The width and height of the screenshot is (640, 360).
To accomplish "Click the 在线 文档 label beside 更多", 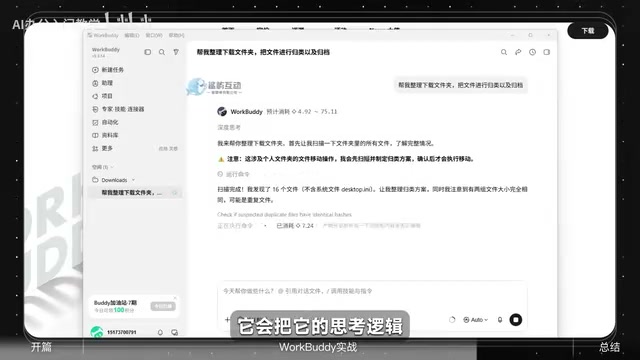I will click(x=168, y=149).
